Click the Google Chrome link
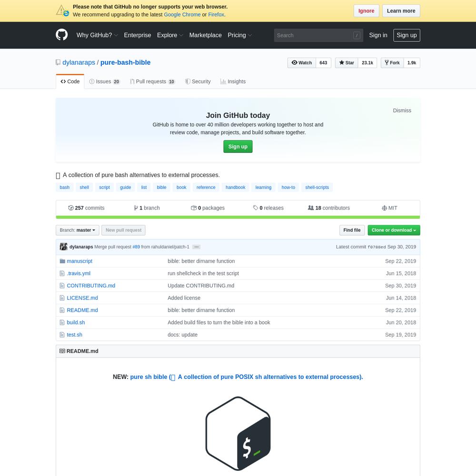Image resolution: width=476 pixels, height=476 pixels. point(182,15)
